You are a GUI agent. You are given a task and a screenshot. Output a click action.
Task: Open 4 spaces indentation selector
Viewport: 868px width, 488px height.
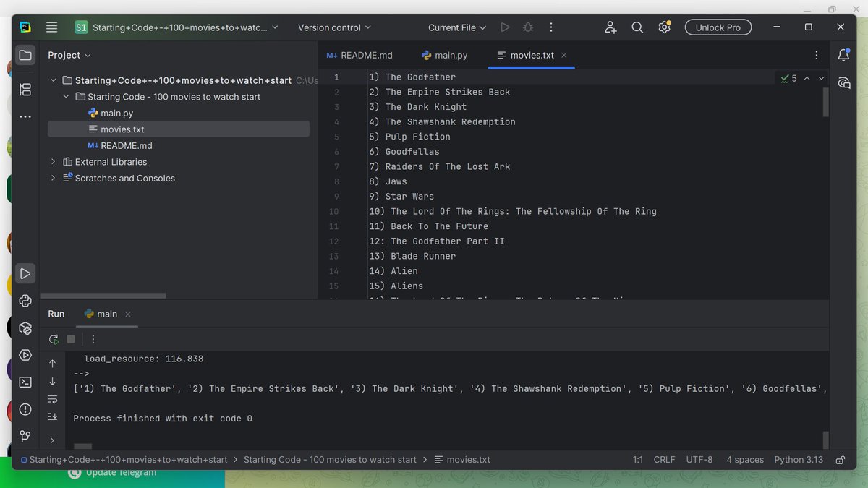pos(745,460)
